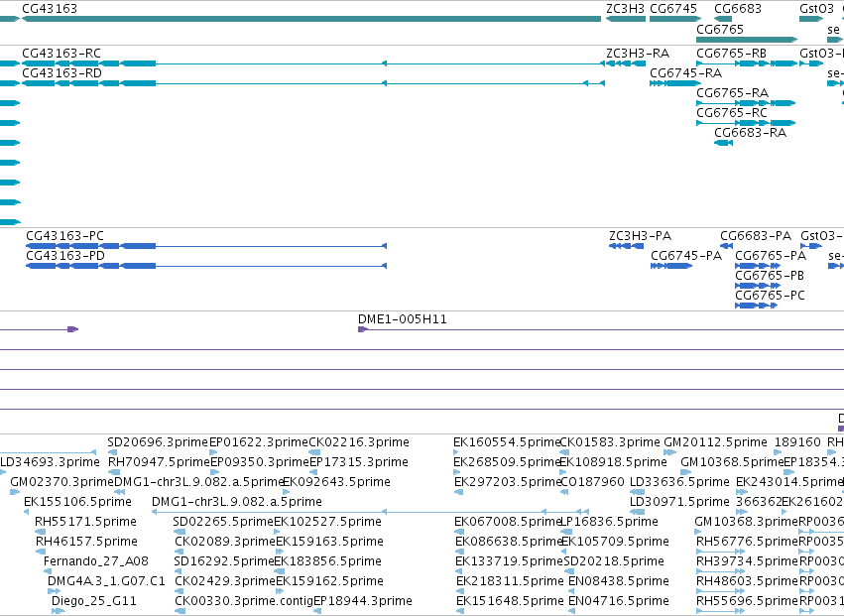This screenshot has width=844, height=616.
Task: Select the DME1-005H11 feature
Action: point(403,319)
